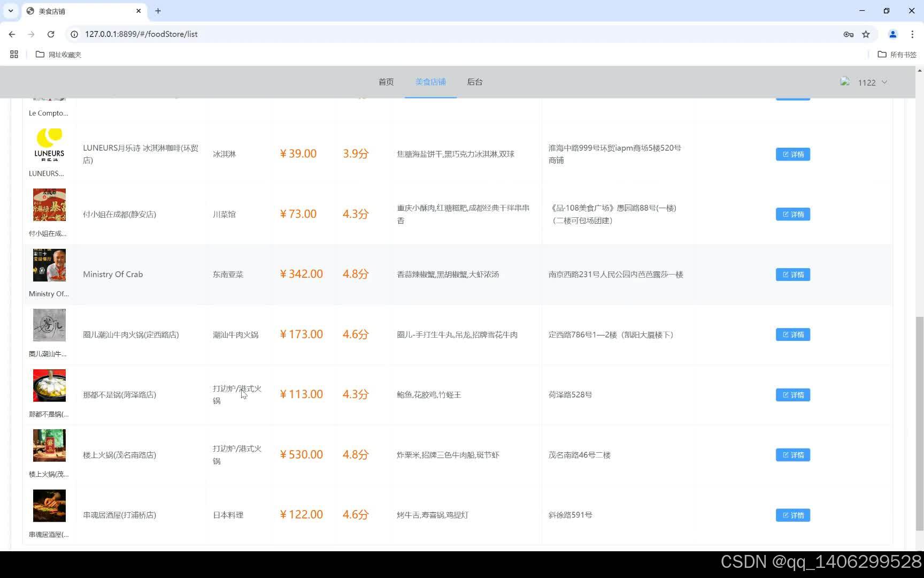The image size is (924, 578).
Task: Click the category 日本料理
Action: pos(228,515)
